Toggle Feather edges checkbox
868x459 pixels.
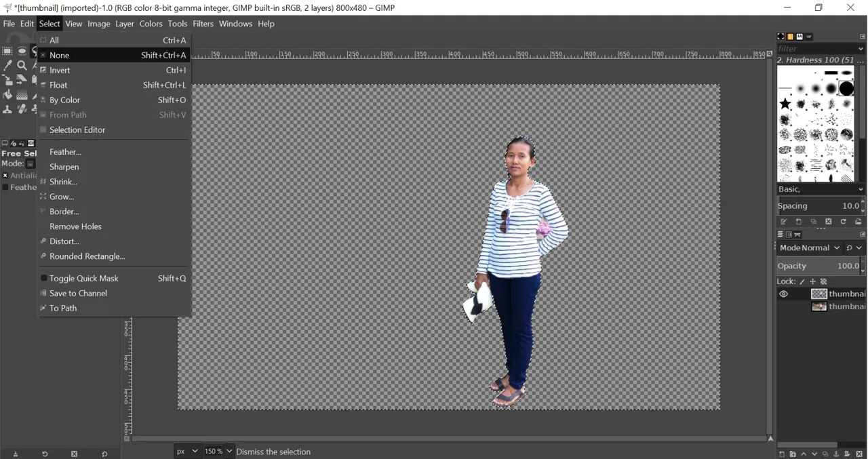[x=5, y=187]
